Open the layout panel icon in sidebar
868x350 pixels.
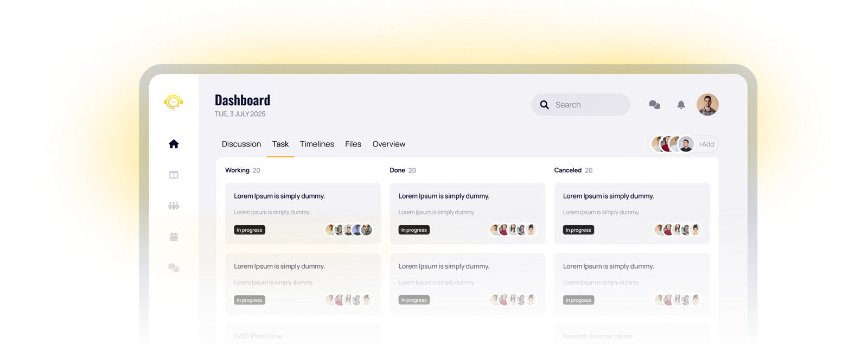(x=174, y=175)
